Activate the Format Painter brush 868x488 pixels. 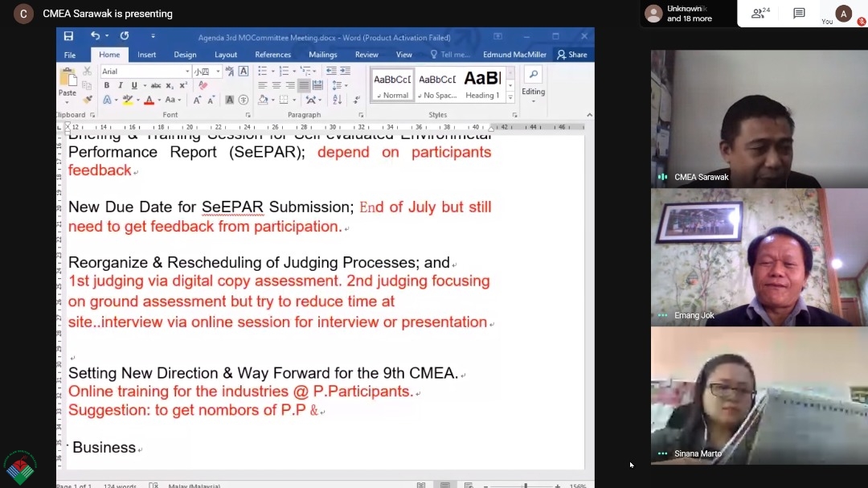87,100
